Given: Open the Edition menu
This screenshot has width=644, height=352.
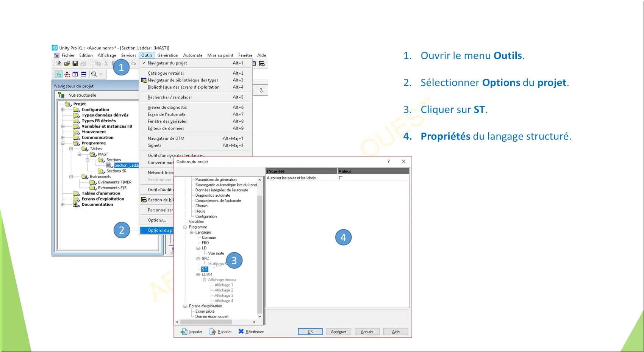Looking at the screenshot, I should (86, 55).
